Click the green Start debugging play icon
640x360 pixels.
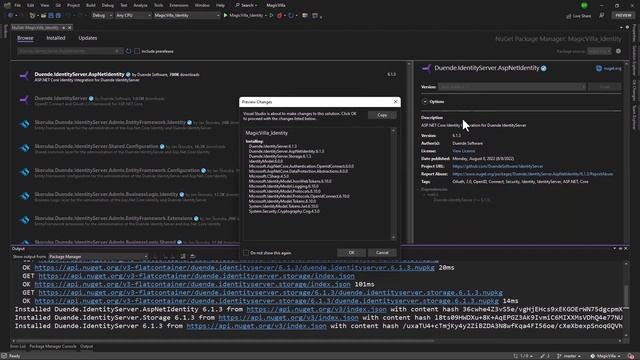pyautogui.click(x=225, y=16)
